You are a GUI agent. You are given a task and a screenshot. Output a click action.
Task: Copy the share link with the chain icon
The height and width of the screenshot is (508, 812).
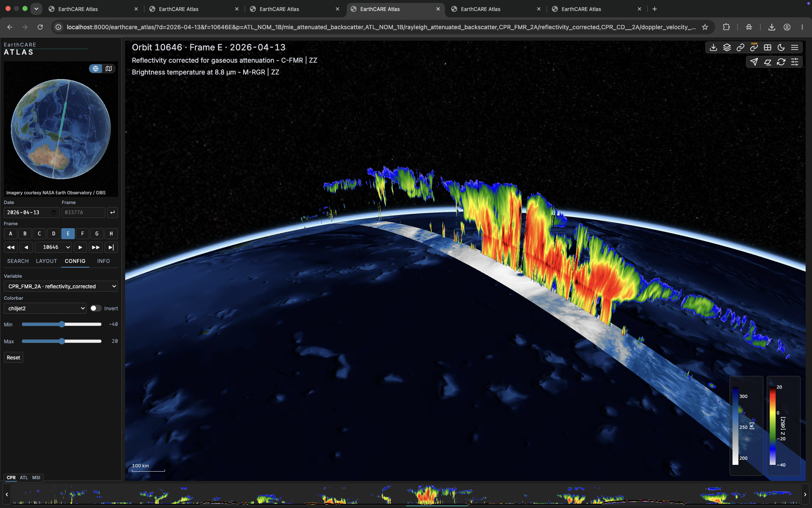(741, 47)
